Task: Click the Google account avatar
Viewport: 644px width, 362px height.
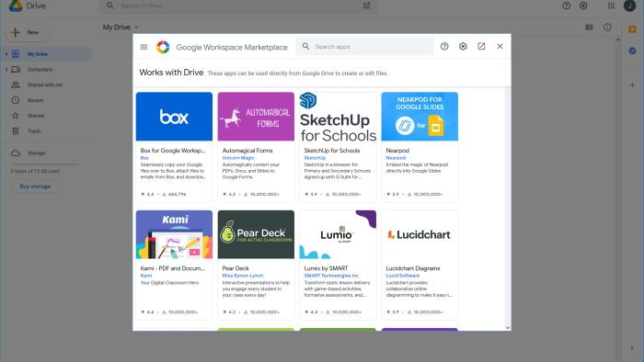Action: [629, 6]
